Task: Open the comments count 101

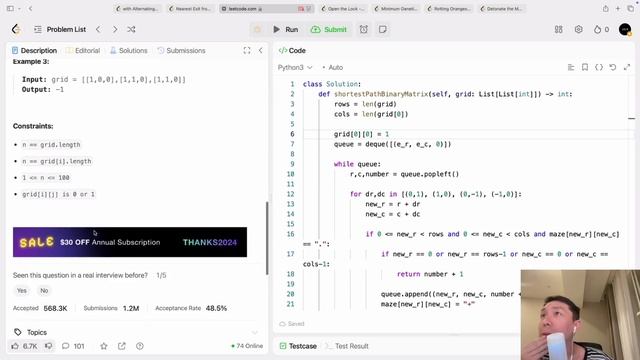Action: [73, 346]
